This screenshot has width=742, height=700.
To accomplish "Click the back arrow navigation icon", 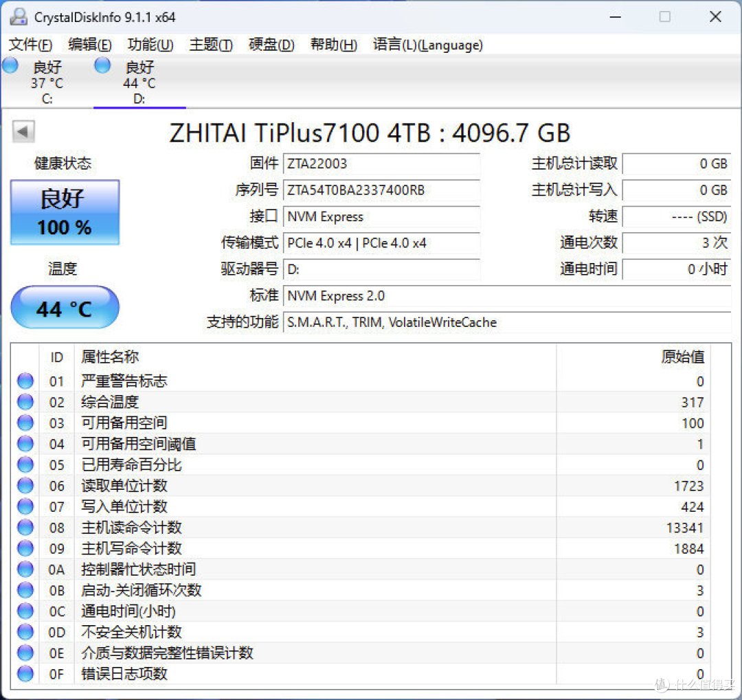I will click(x=24, y=131).
